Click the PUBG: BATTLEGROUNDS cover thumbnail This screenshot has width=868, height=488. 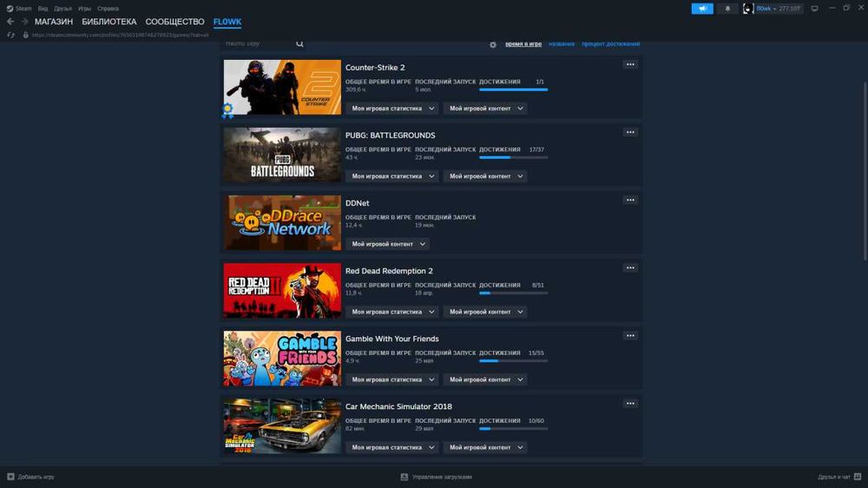(282, 155)
